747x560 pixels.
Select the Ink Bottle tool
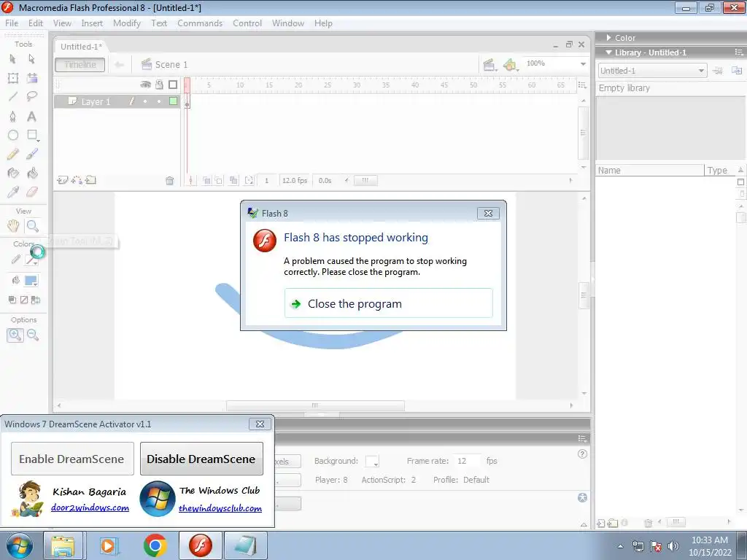click(x=13, y=173)
